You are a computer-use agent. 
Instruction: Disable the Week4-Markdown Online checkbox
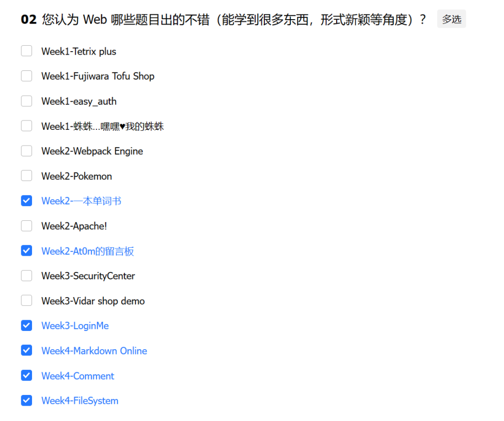pos(27,351)
